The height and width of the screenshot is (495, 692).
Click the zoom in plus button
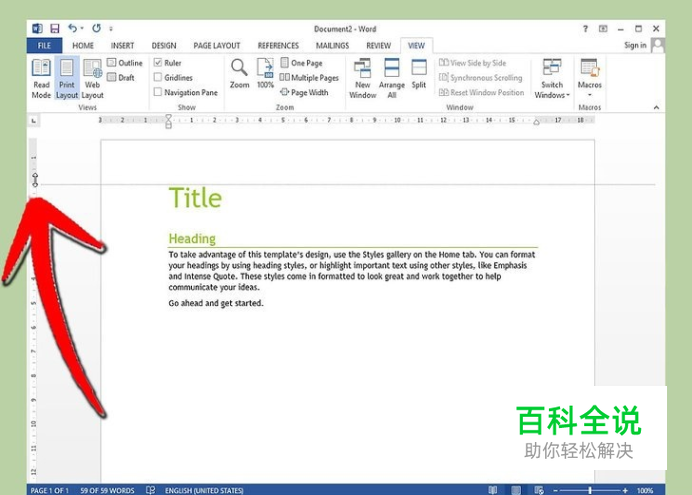pos(625,490)
